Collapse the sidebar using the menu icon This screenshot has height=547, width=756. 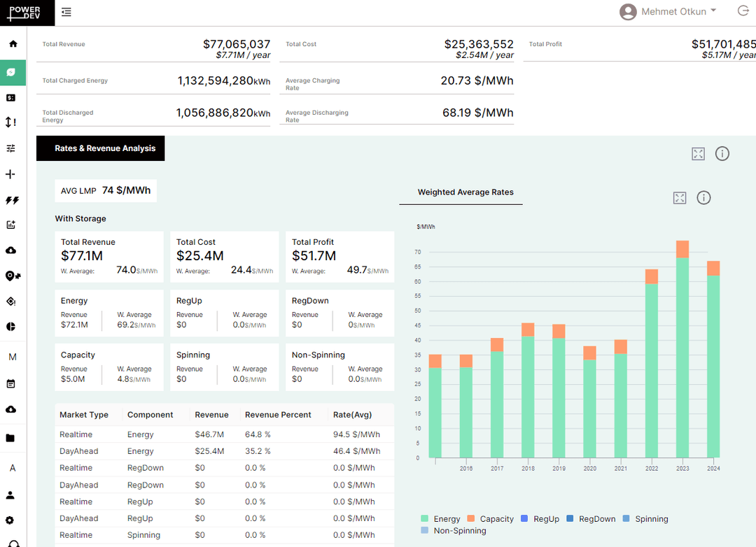(66, 12)
